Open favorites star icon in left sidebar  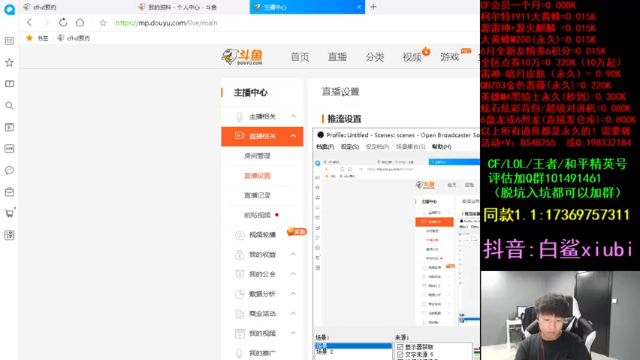click(x=9, y=62)
